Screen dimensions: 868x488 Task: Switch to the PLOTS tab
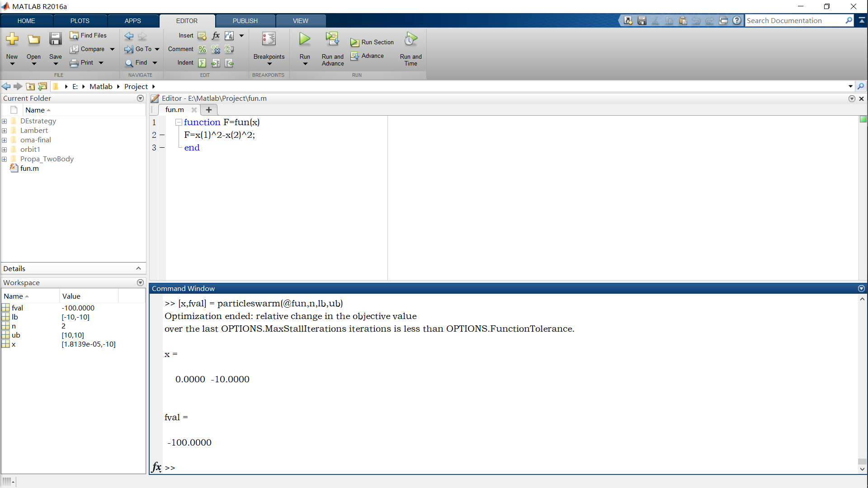pos(80,21)
